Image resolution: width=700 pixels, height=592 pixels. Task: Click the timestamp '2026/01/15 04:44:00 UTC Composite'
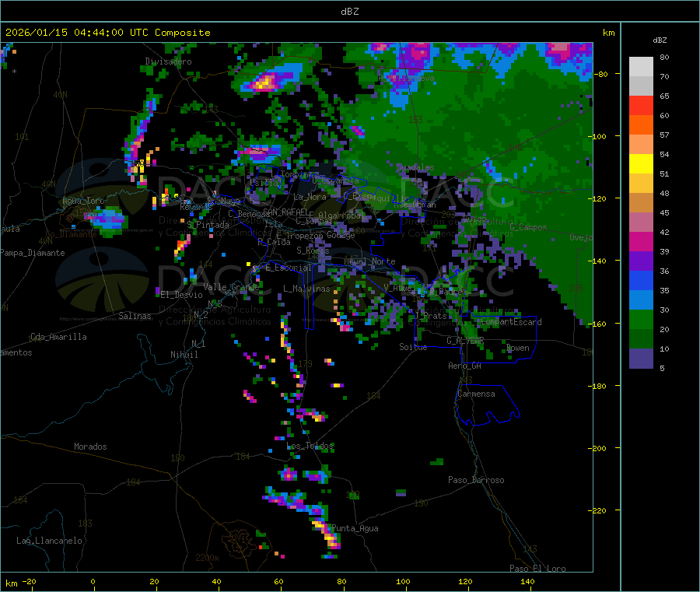point(107,33)
